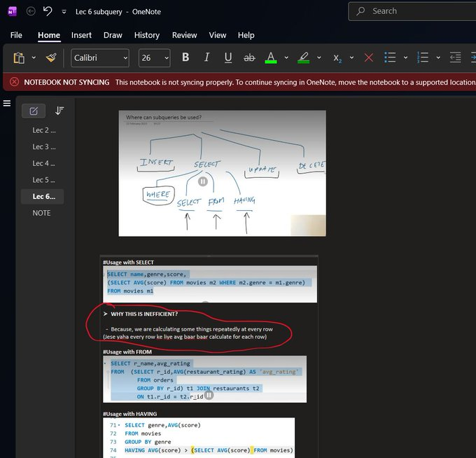Open the Lec 4 page
The image size is (476, 458).
tap(43, 163)
